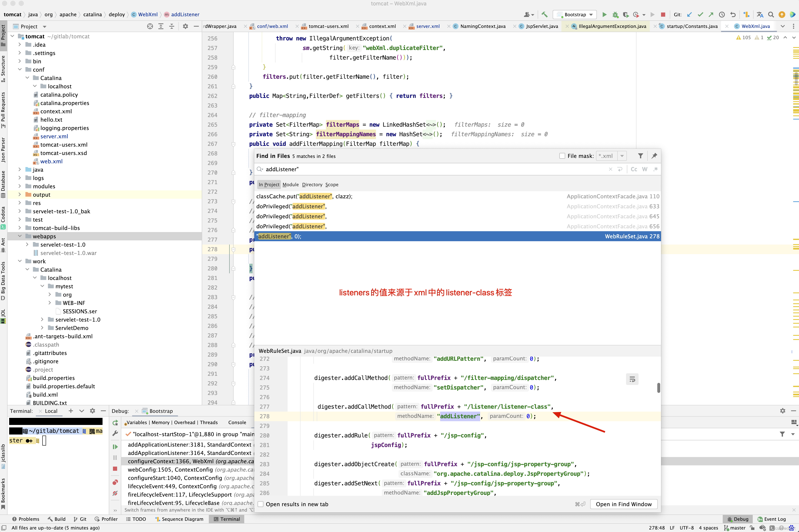Open the Search Everywhere magnifier icon
Viewport: 799px width, 532px height.
(771, 15)
